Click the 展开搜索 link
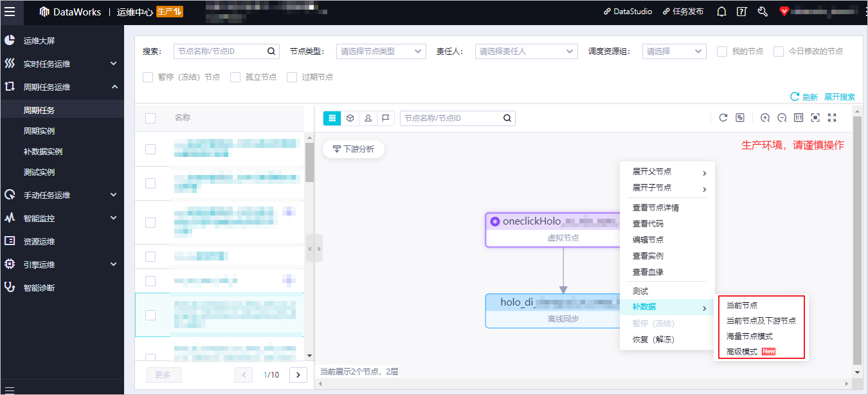Screen dimensions: 868x395 pos(840,97)
